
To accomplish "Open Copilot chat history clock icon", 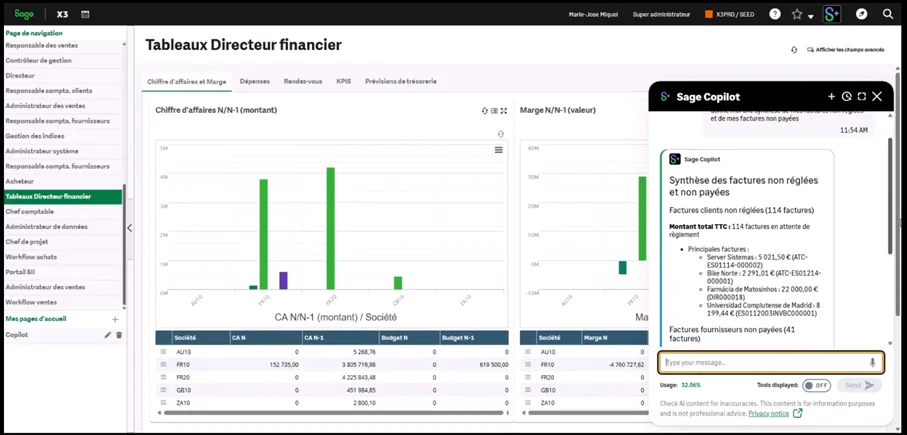I will click(846, 97).
